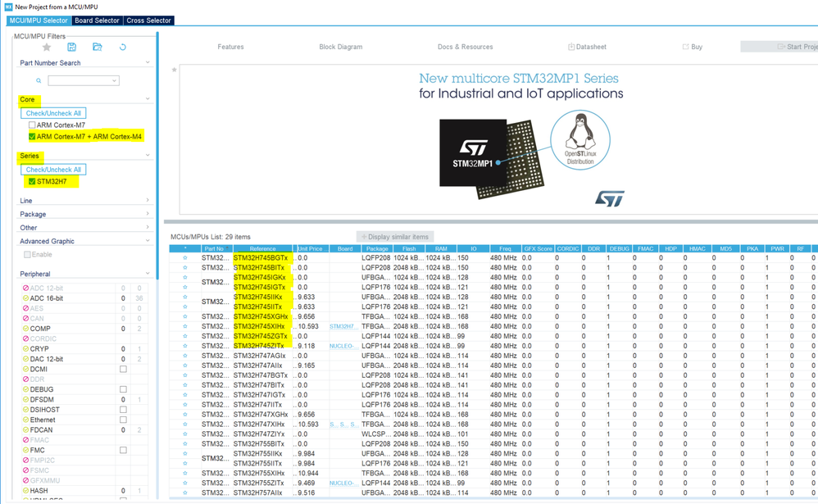Check the DEBUG peripheral checkbox
The height and width of the screenshot is (504, 818).
pos(123,390)
